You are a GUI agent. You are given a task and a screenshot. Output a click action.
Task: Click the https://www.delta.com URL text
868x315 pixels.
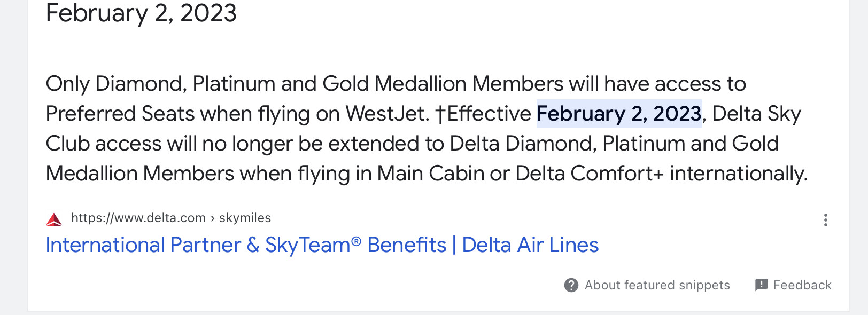(138, 218)
